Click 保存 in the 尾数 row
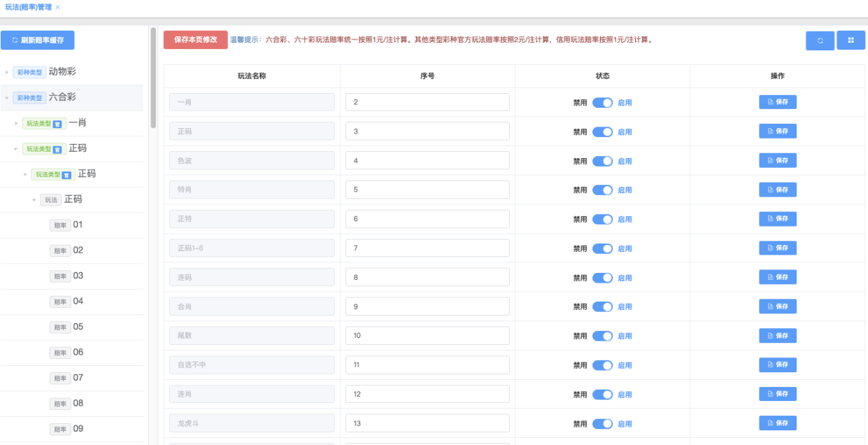Image resolution: width=868 pixels, height=445 pixels. tap(778, 336)
